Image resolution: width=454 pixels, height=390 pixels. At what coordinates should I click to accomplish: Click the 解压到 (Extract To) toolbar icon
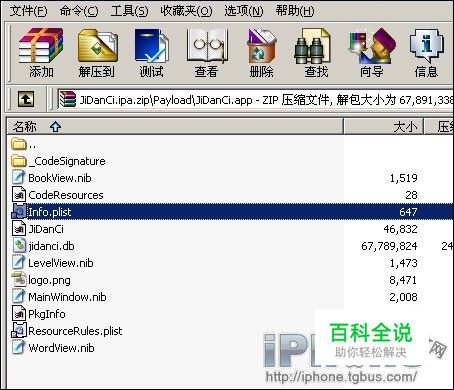click(97, 46)
